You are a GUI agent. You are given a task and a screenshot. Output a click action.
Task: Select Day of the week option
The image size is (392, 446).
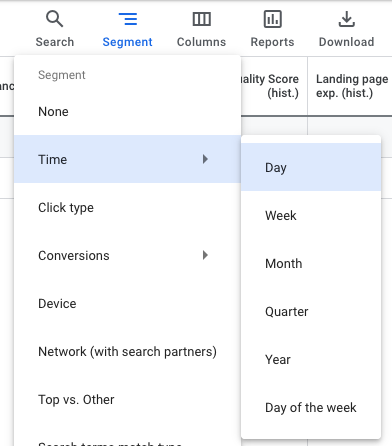coord(311,407)
